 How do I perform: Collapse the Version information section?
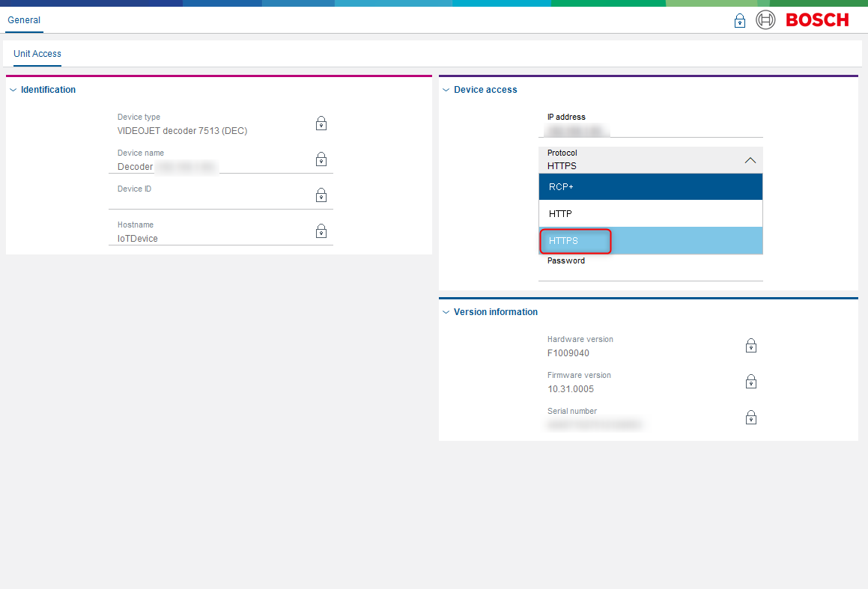pyautogui.click(x=446, y=312)
